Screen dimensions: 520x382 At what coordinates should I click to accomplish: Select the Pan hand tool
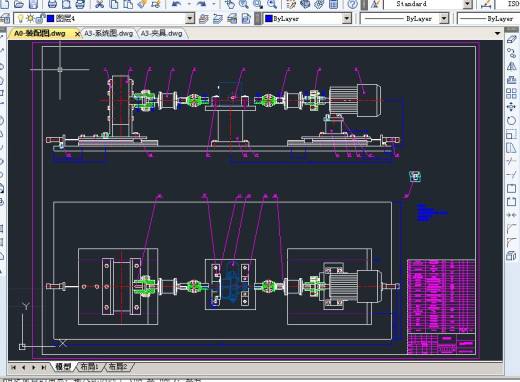[229, 4]
